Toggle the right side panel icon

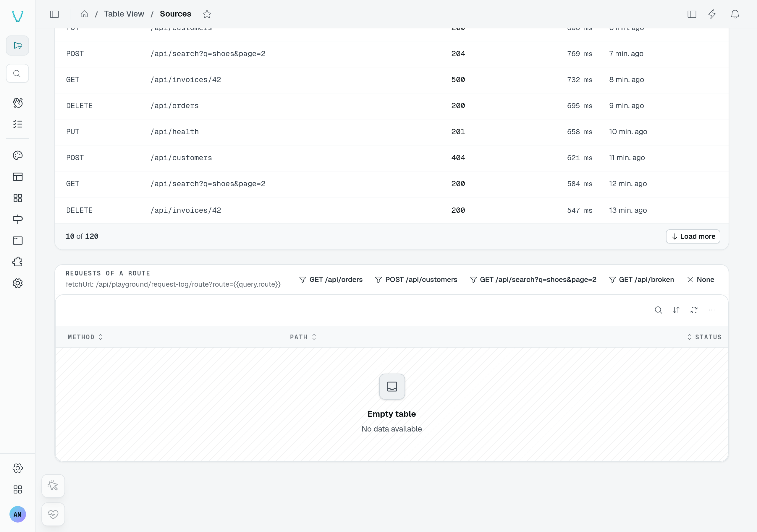[x=692, y=14]
